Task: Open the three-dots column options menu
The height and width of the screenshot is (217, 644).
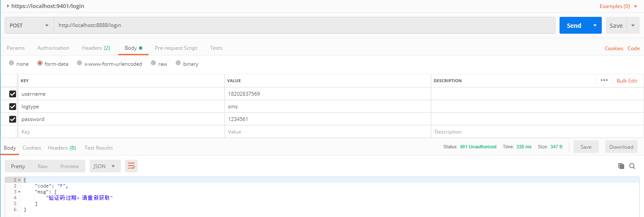Action: (604, 80)
